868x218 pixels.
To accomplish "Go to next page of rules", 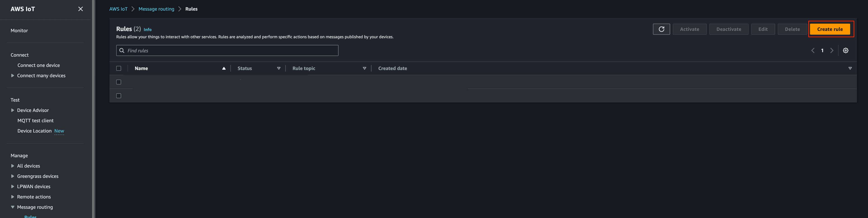I will tap(832, 51).
